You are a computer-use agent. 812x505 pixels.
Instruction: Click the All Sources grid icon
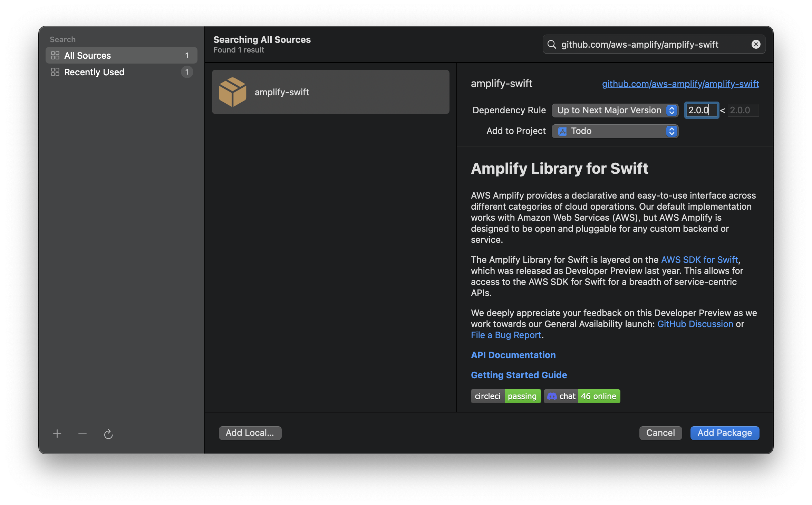pyautogui.click(x=55, y=55)
